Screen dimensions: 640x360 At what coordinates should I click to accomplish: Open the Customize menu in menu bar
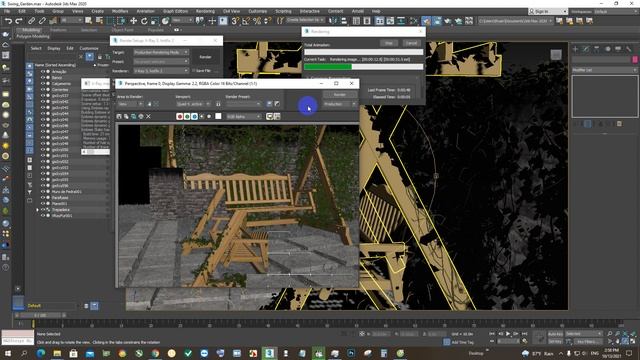coord(258,11)
